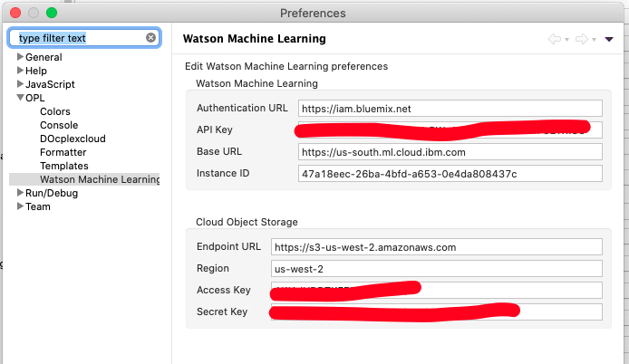629x364 pixels.
Task: Expand the Run/Debug tree node
Action: tap(20, 193)
